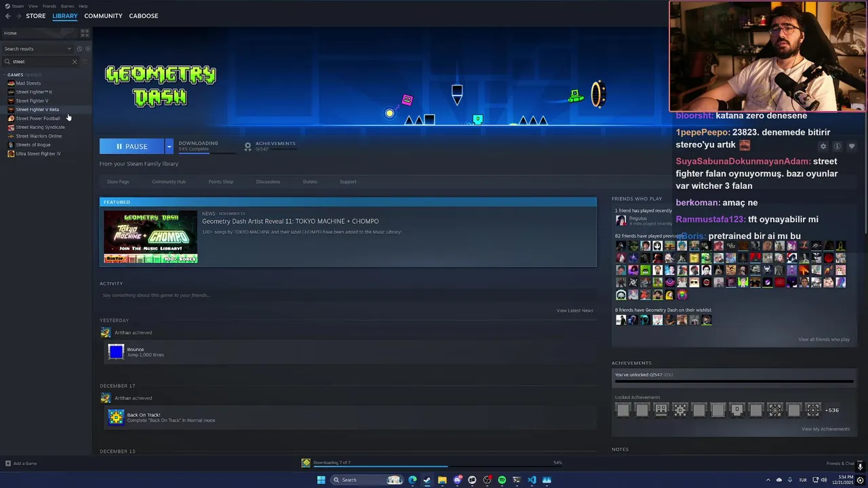Select Street Fighter V Beta entry
This screenshot has height=488, width=868.
coord(37,110)
